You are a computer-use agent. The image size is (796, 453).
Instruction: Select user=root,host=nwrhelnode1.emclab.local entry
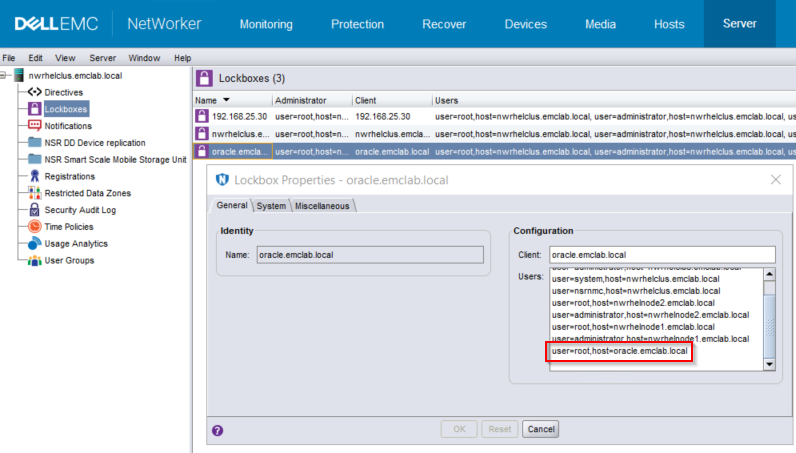(633, 327)
